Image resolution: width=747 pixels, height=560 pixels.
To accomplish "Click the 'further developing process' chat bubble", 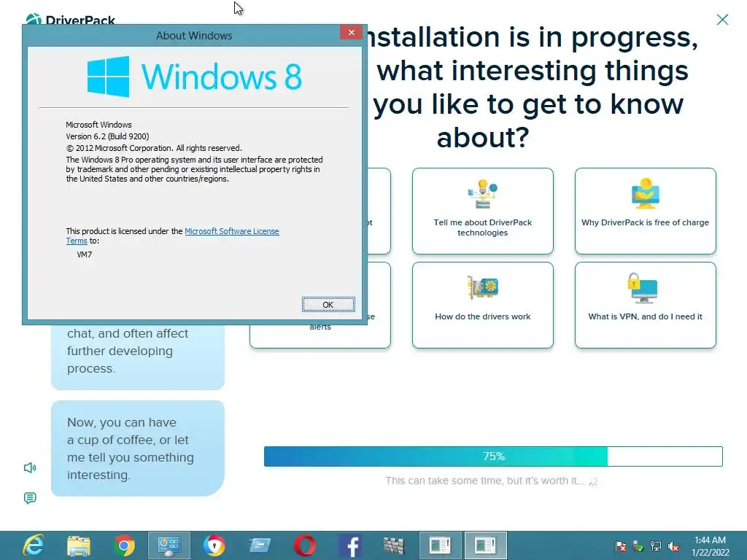I will (138, 357).
